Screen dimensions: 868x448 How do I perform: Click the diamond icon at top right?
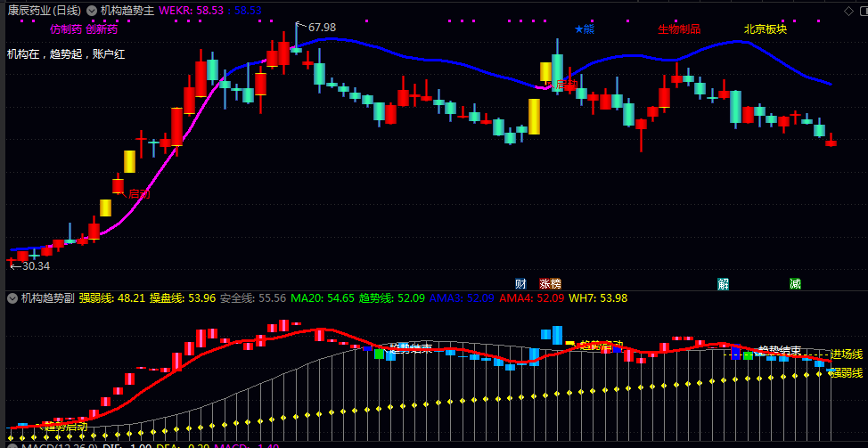848,11
